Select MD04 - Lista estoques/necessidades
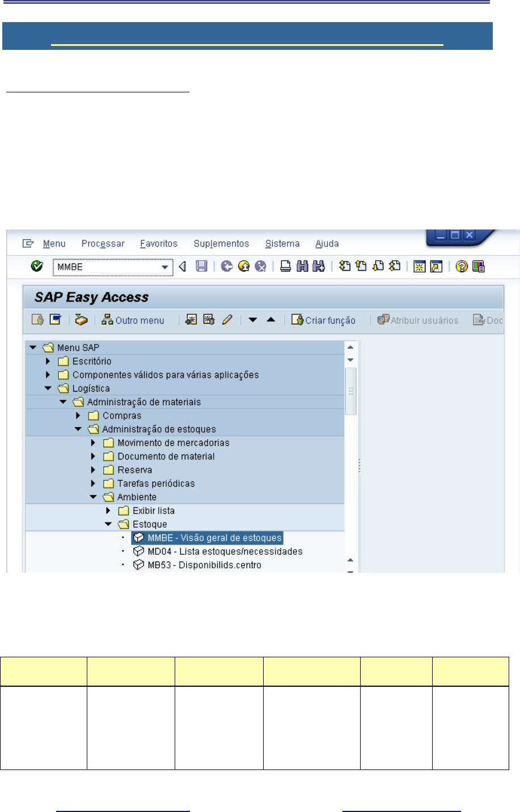 pos(225,551)
